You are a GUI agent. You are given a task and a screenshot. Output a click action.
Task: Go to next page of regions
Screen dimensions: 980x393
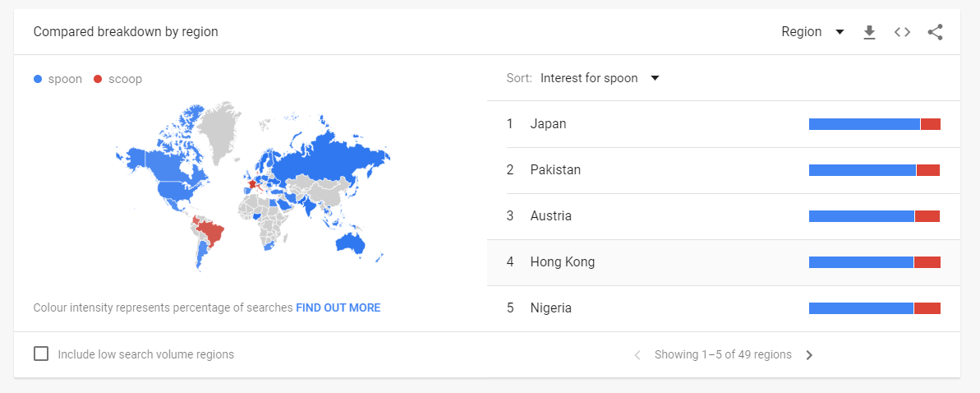(x=809, y=355)
